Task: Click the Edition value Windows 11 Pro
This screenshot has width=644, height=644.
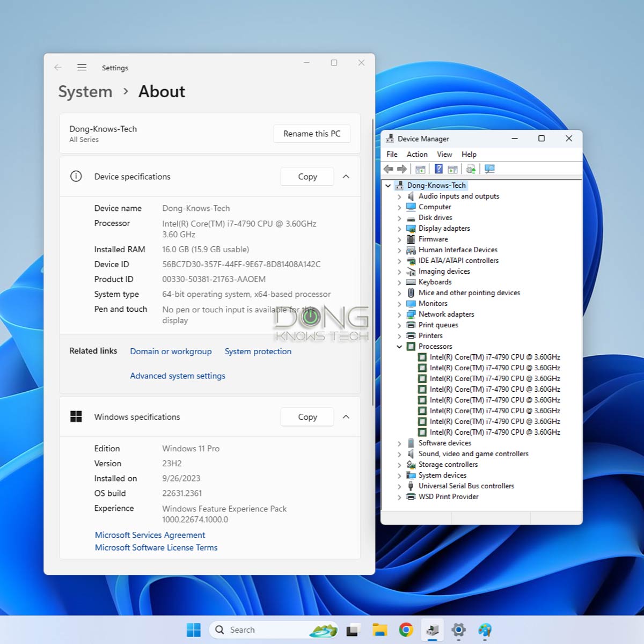Action: [191, 449]
